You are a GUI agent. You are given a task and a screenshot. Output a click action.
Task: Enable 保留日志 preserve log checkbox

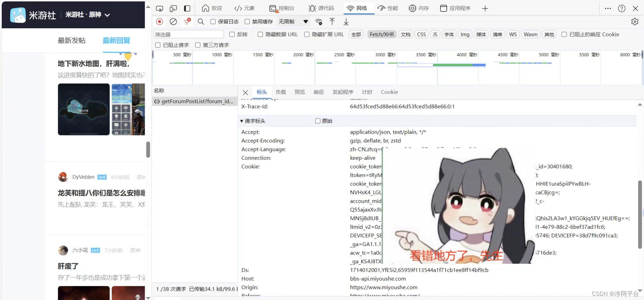click(213, 22)
